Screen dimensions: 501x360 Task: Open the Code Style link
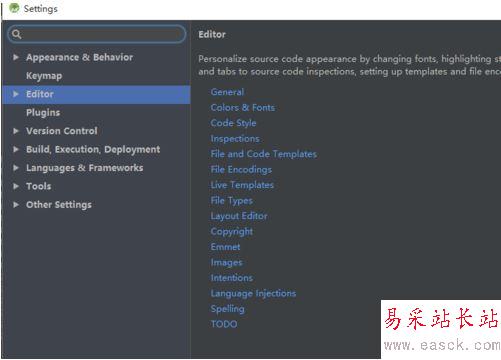point(233,123)
